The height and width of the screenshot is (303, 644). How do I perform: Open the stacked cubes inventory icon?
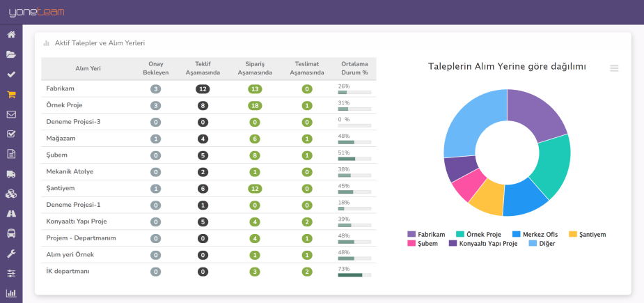tap(11, 194)
